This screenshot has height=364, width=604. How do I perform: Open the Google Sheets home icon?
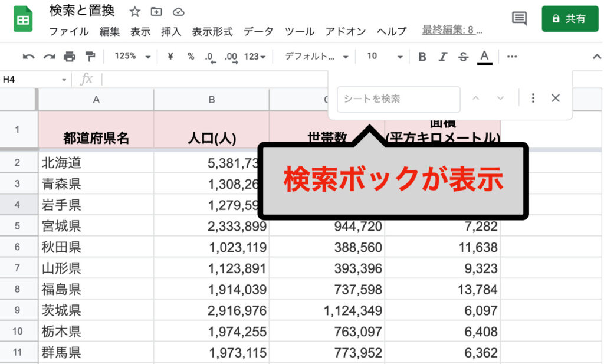coord(23,19)
